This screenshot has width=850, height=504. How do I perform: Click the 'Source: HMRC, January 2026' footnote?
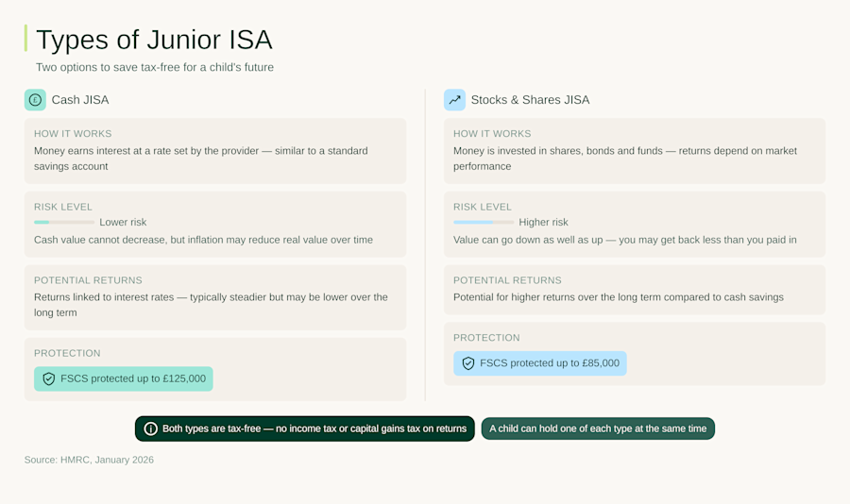coord(89,460)
